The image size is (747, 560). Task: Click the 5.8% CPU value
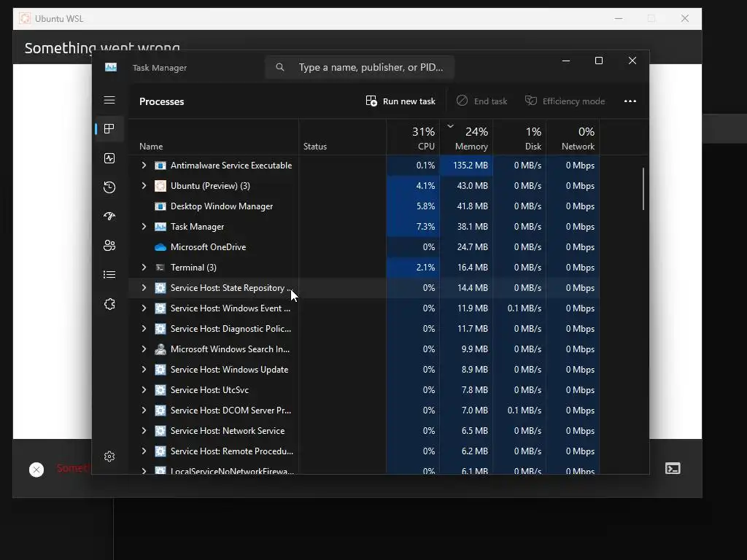425,206
